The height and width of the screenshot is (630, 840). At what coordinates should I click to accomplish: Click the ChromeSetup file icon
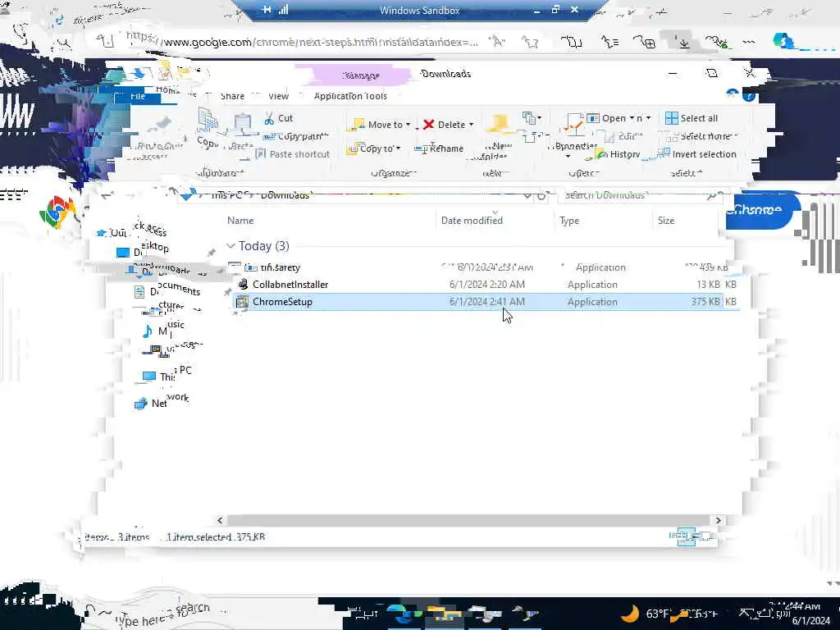click(x=242, y=302)
